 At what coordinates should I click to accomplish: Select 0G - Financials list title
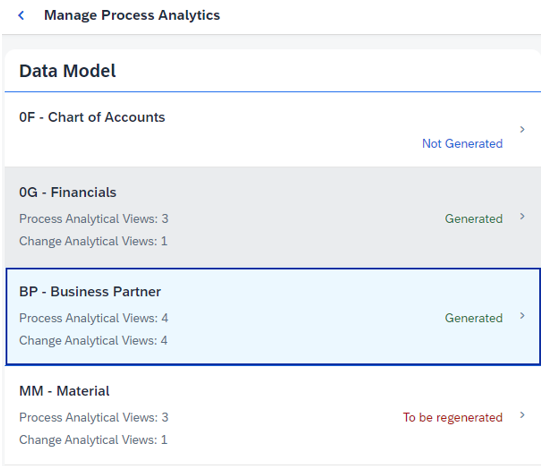point(68,192)
